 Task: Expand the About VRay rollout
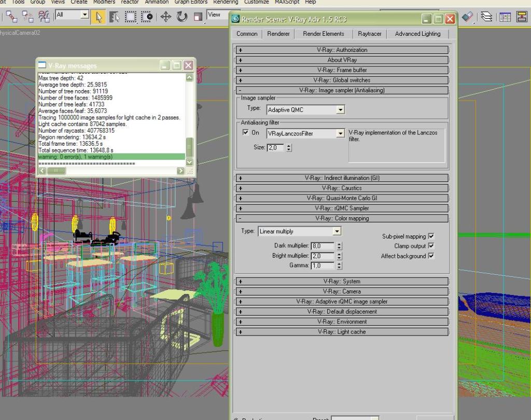(x=342, y=60)
